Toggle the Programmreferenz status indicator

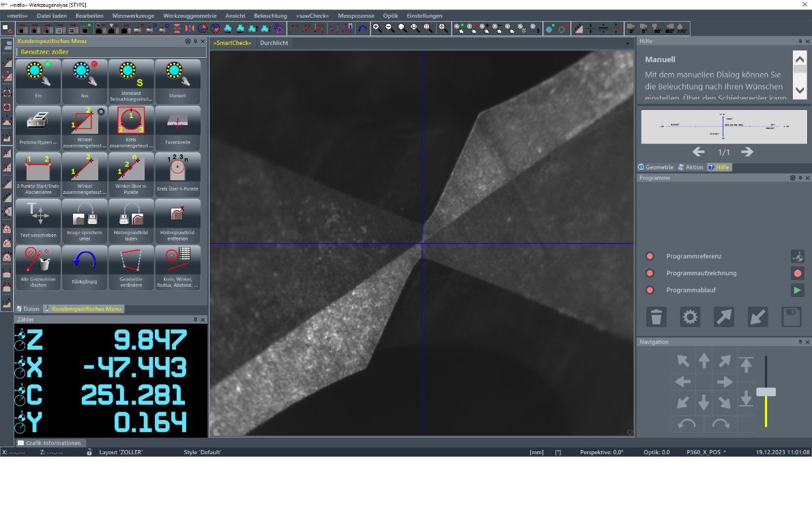(650, 256)
